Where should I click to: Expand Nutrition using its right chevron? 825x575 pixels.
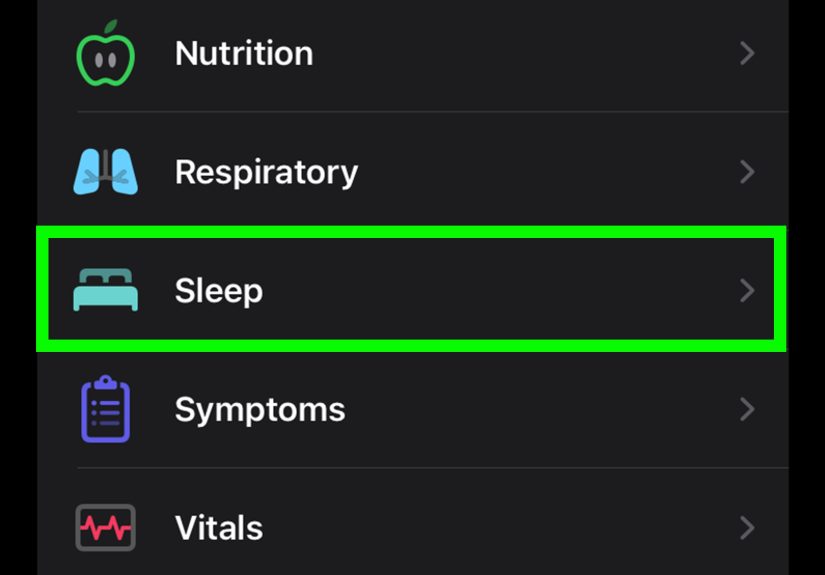(747, 53)
